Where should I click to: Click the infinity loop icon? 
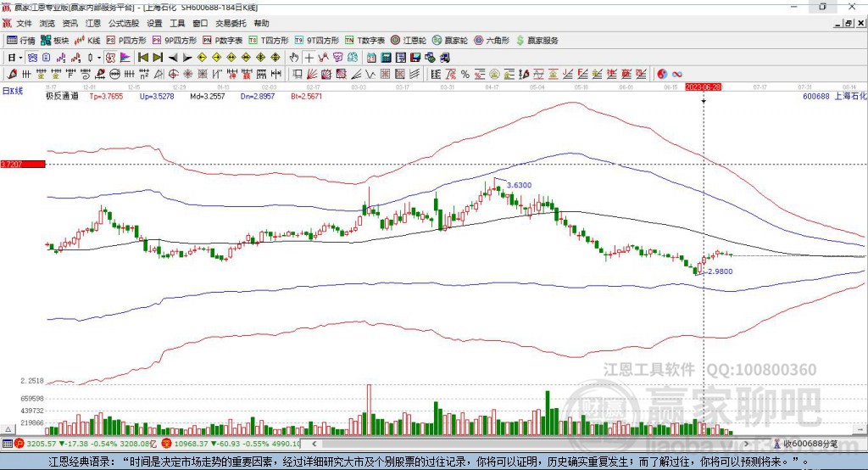[x=676, y=75]
